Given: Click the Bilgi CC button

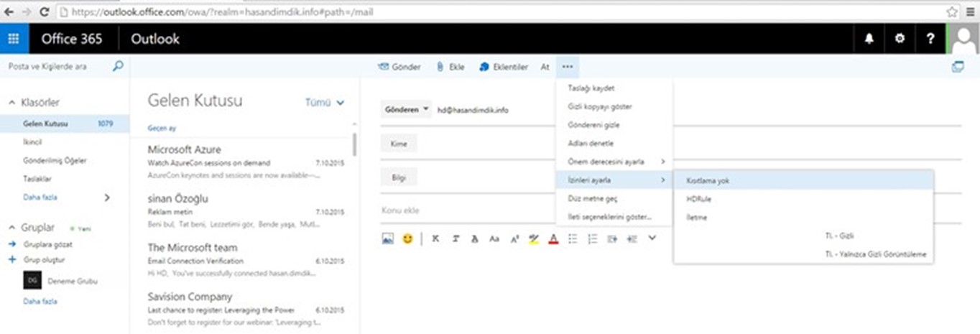Looking at the screenshot, I should click(x=399, y=177).
